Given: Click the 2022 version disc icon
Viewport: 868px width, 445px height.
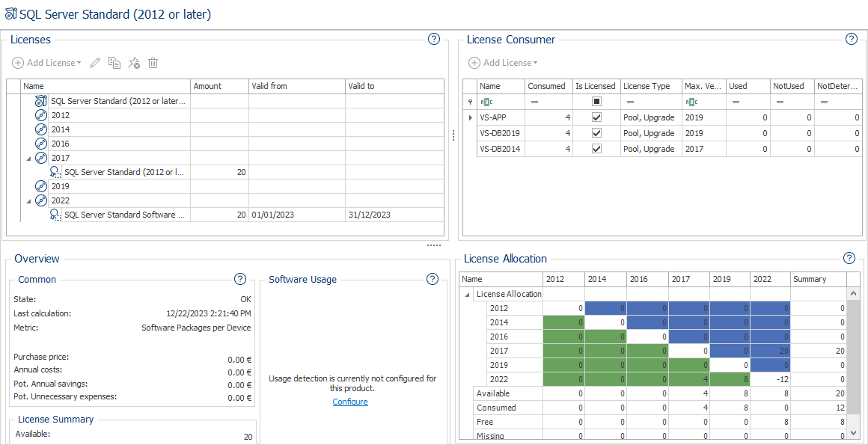Looking at the screenshot, I should [41, 200].
